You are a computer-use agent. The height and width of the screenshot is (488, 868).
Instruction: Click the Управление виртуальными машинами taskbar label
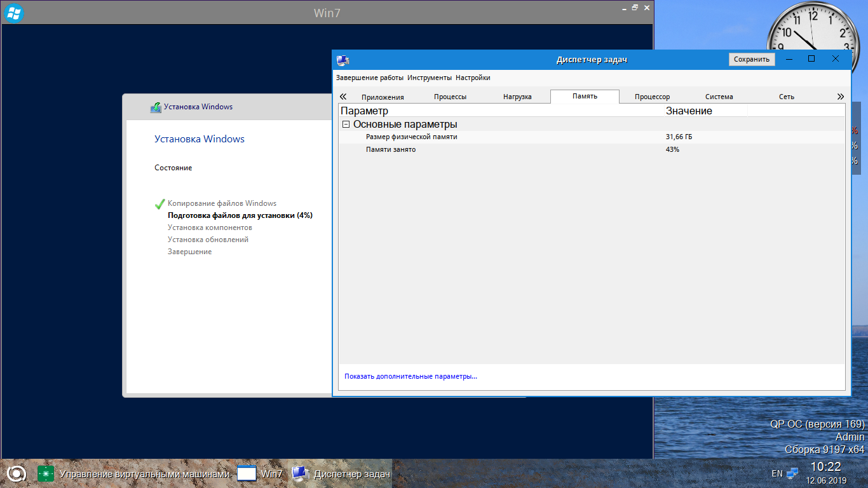coord(144,473)
